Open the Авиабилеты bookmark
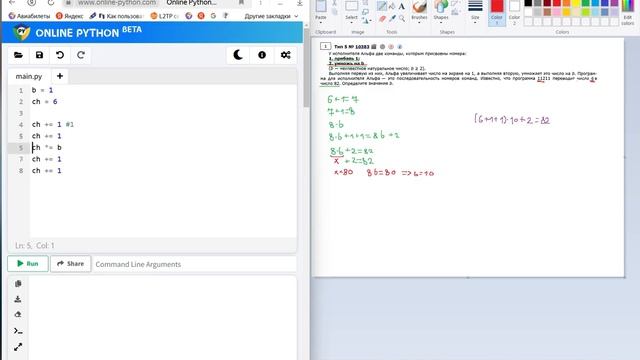 pyautogui.click(x=29, y=16)
